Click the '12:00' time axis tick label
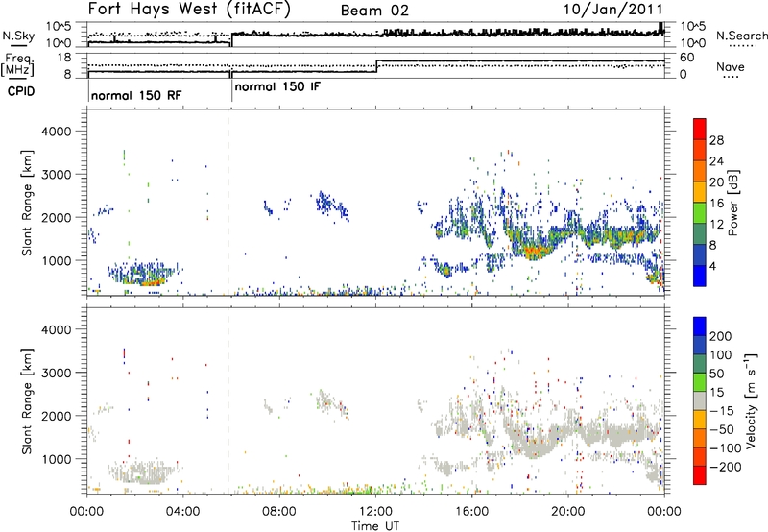 click(x=376, y=512)
